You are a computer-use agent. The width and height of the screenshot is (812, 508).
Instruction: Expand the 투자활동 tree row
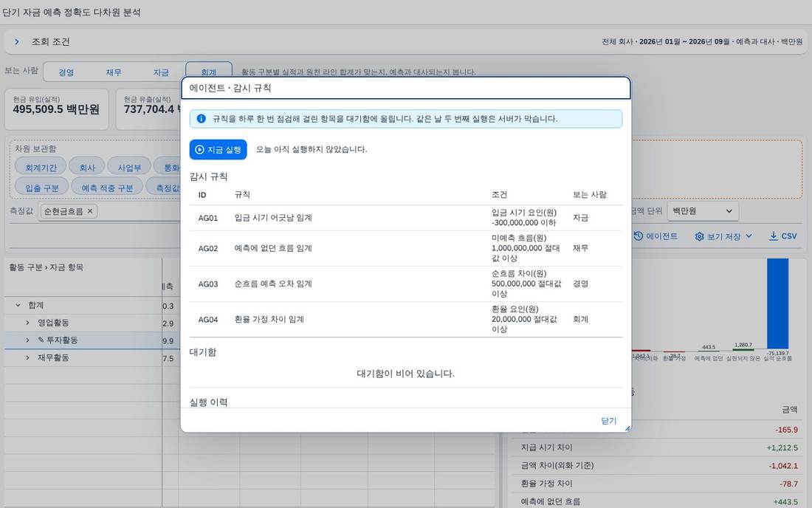(x=27, y=340)
